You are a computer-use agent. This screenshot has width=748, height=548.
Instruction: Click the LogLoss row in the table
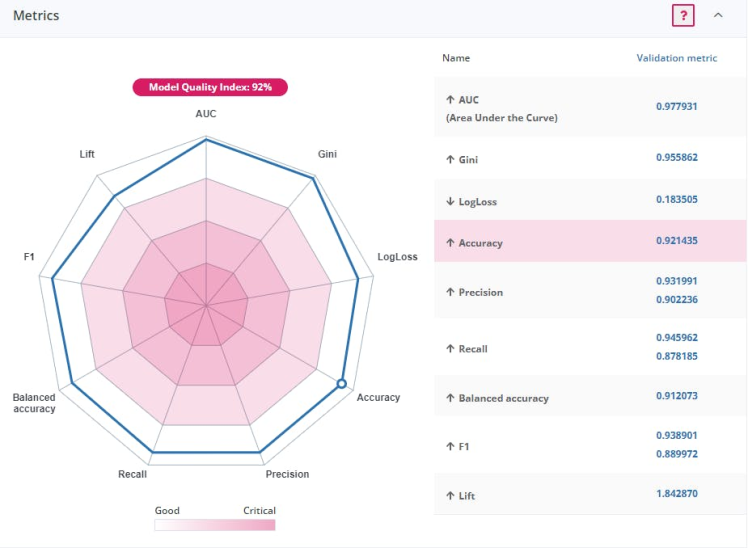coord(590,201)
